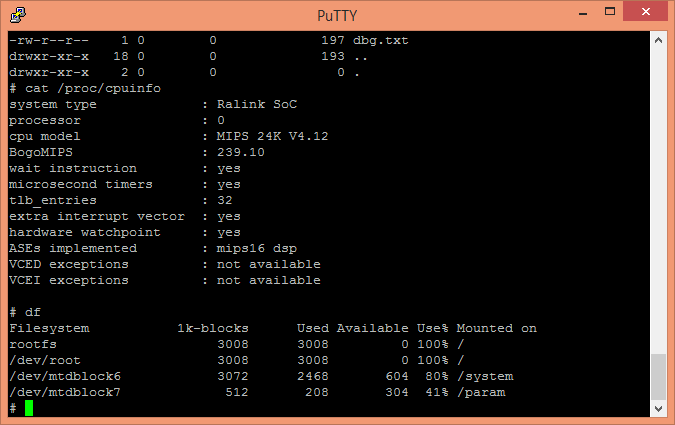675x425 pixels.
Task: Click the 'Available' column header
Action: (372, 328)
